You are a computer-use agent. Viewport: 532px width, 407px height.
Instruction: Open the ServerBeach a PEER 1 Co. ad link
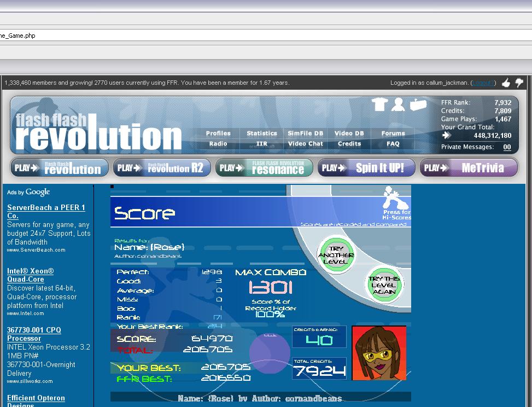46,212
